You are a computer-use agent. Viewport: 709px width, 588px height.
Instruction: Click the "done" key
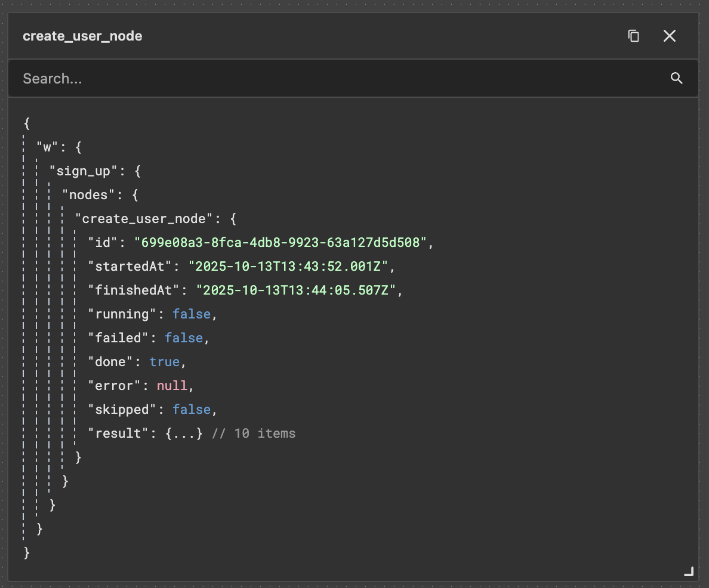point(110,362)
